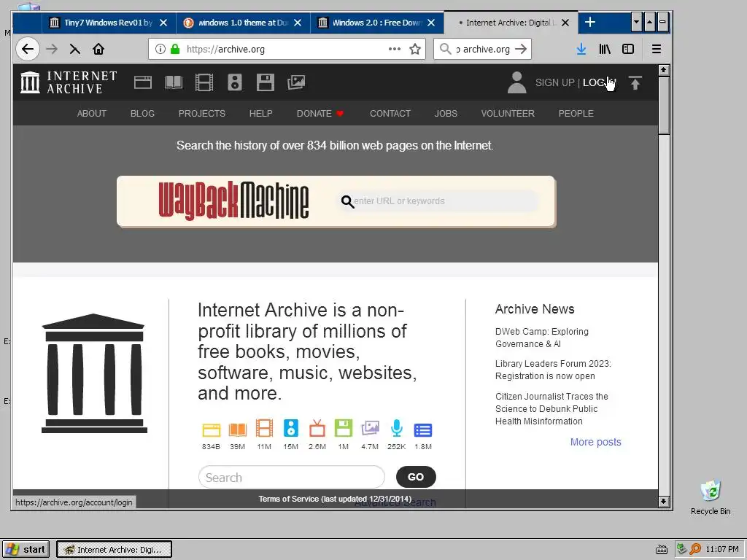Open the PROJECTS menu item
The image size is (747, 560).
(201, 113)
